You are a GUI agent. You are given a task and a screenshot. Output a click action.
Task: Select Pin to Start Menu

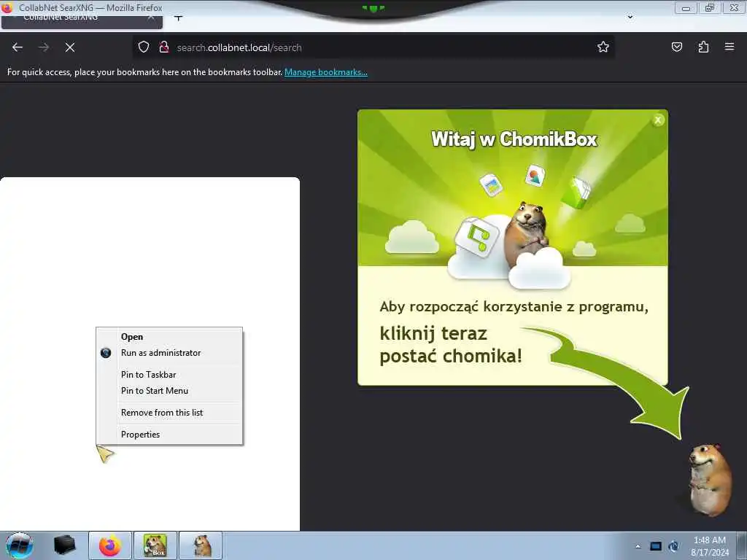pyautogui.click(x=169, y=391)
